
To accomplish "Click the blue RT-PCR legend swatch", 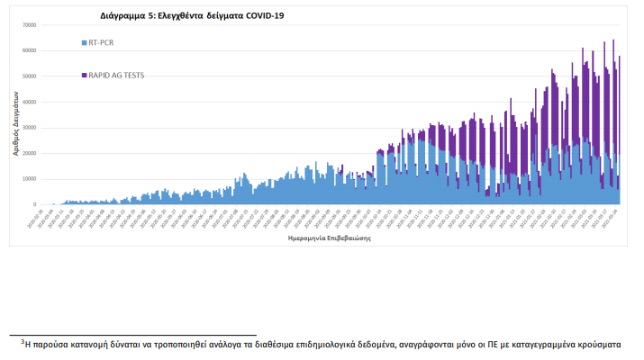I will (83, 42).
